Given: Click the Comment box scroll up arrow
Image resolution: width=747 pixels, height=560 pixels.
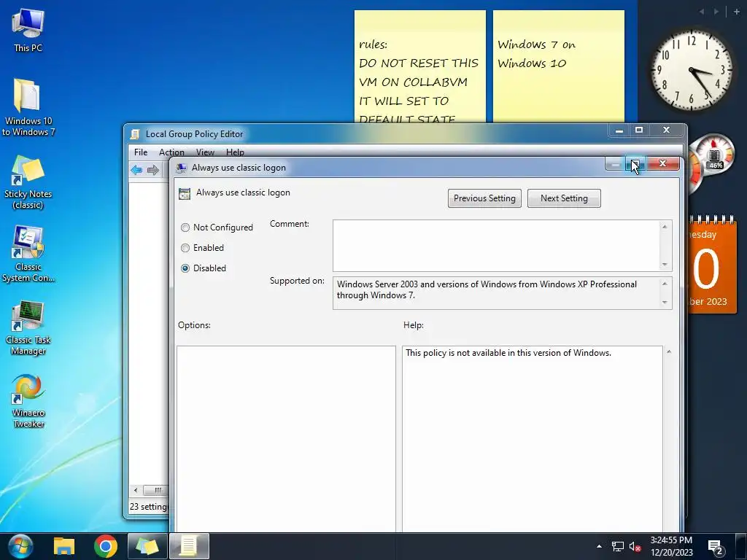Looking at the screenshot, I should [665, 227].
